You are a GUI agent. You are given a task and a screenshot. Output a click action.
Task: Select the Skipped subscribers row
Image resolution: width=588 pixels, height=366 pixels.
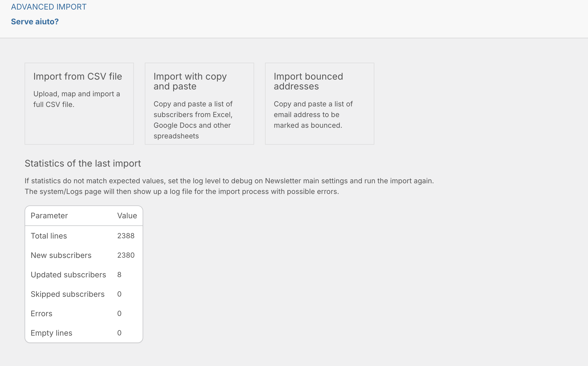[x=84, y=294]
